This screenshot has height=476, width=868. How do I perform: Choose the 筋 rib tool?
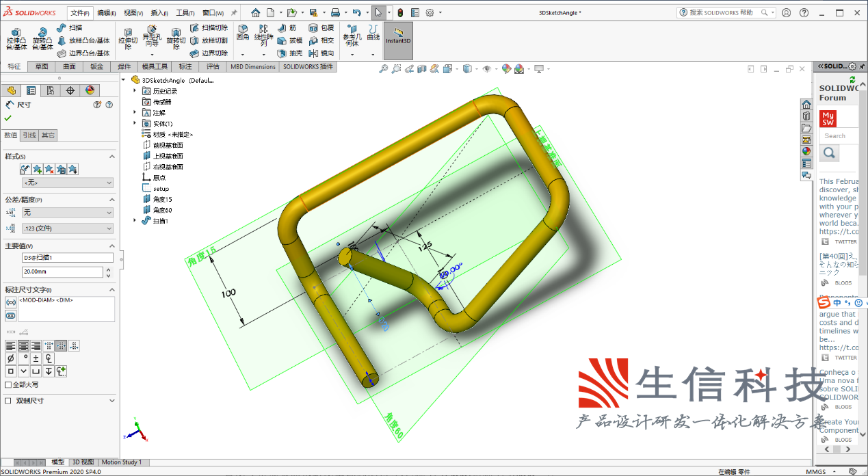coord(287,27)
